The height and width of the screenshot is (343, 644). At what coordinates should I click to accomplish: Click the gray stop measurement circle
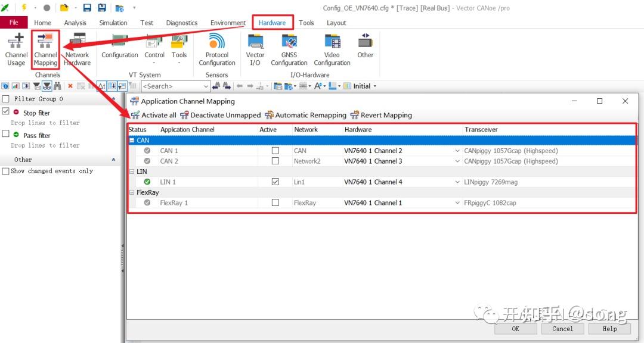tap(47, 7)
